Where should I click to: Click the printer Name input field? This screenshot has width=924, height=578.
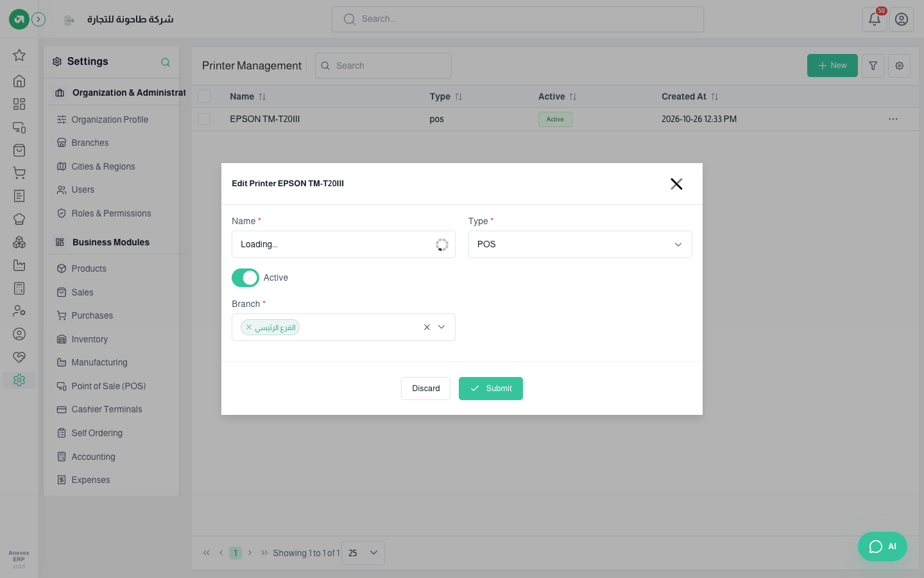pyautogui.click(x=343, y=245)
